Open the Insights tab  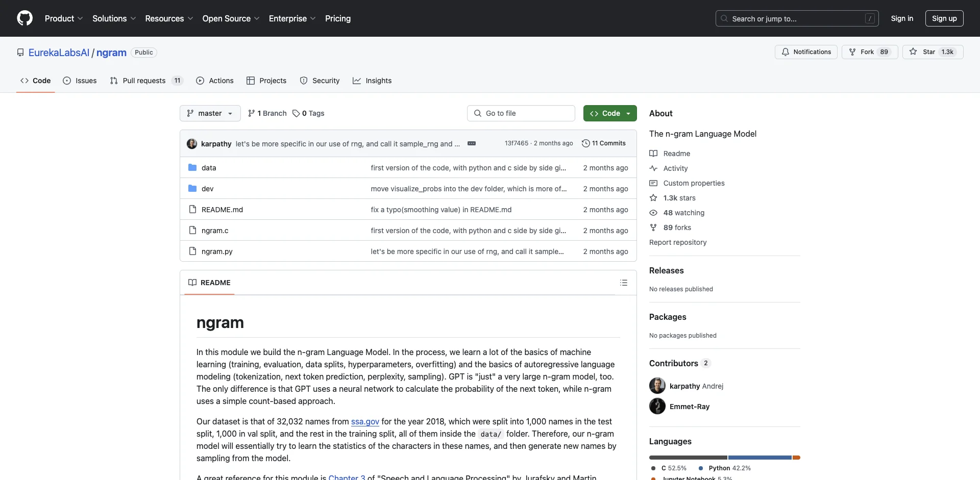click(x=372, y=81)
